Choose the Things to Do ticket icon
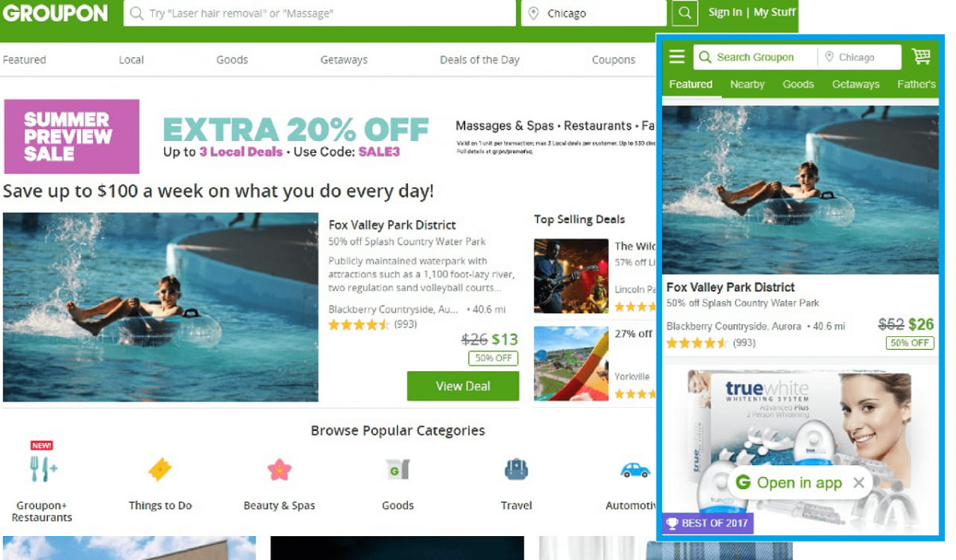This screenshot has width=956, height=560. click(160, 470)
